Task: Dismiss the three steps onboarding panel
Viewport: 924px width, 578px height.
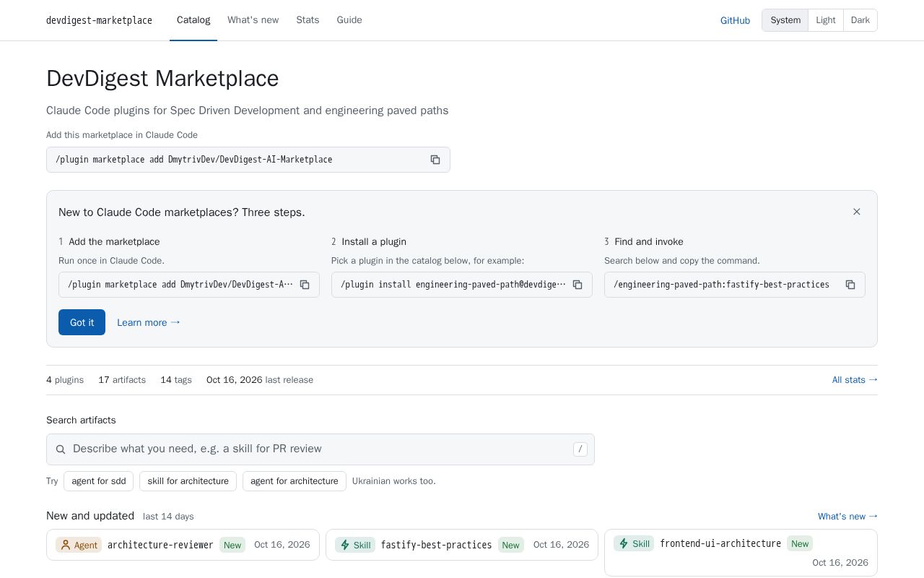Action: pyautogui.click(x=857, y=212)
